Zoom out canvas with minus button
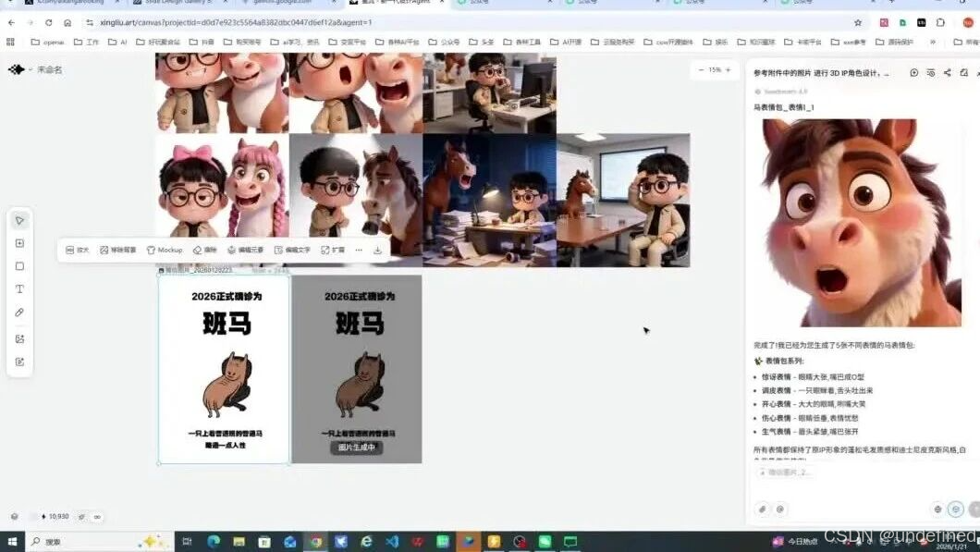 (701, 70)
